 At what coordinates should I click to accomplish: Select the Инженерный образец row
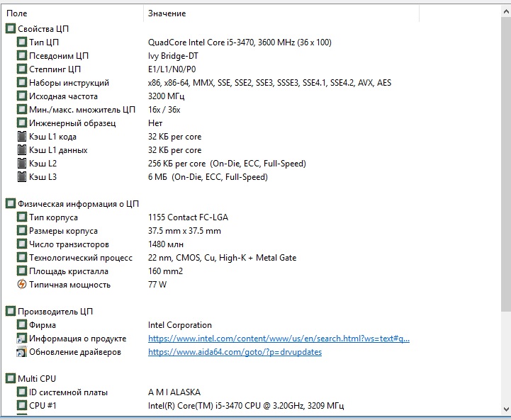tap(69, 123)
